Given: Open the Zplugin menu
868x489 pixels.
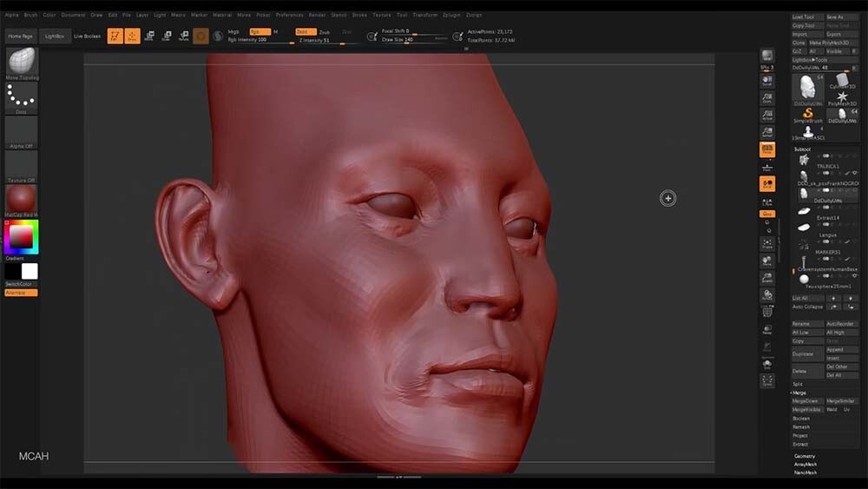Looking at the screenshot, I should coord(451,15).
